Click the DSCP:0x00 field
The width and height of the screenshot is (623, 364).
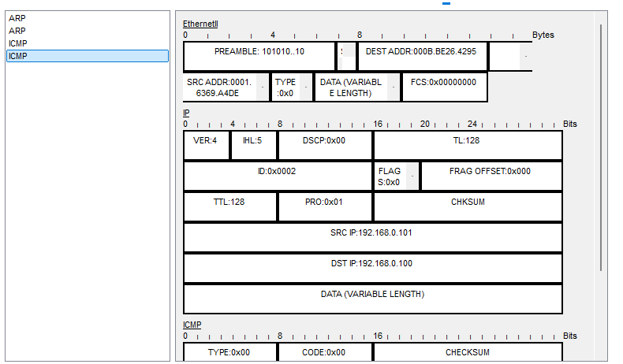coord(324,140)
